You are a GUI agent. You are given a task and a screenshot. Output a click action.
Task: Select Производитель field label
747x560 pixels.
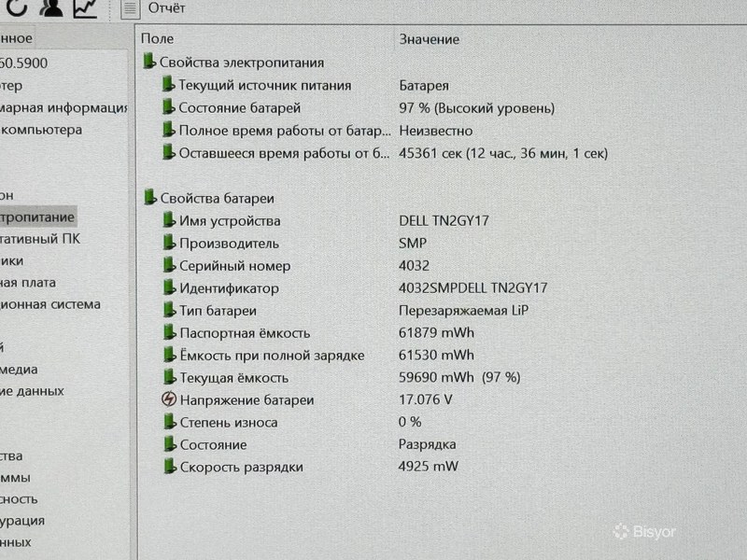coord(229,244)
